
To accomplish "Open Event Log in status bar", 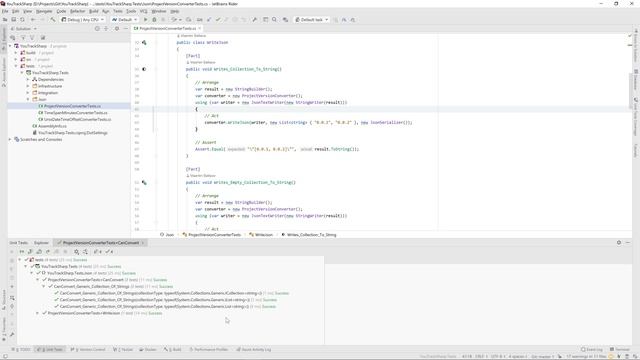I will click(x=591, y=349).
